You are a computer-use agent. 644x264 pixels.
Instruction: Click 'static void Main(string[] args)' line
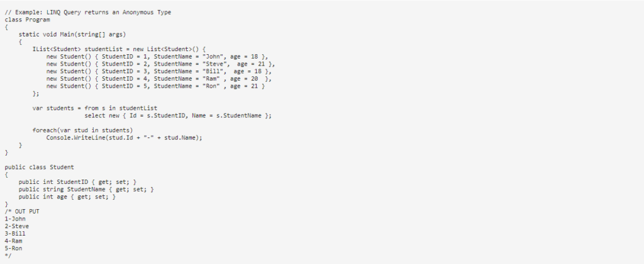click(x=72, y=35)
